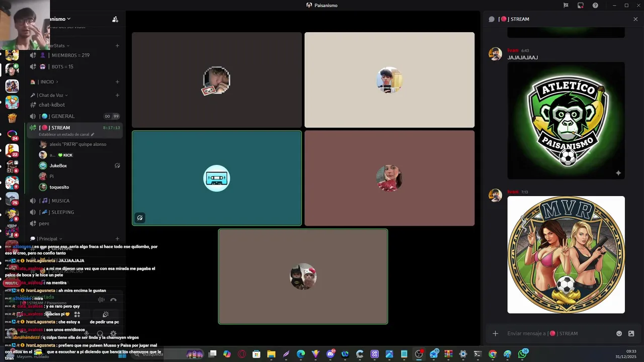This screenshot has height=362, width=644.
Task: Close the STREAM chat side panel
Action: pos(635,19)
